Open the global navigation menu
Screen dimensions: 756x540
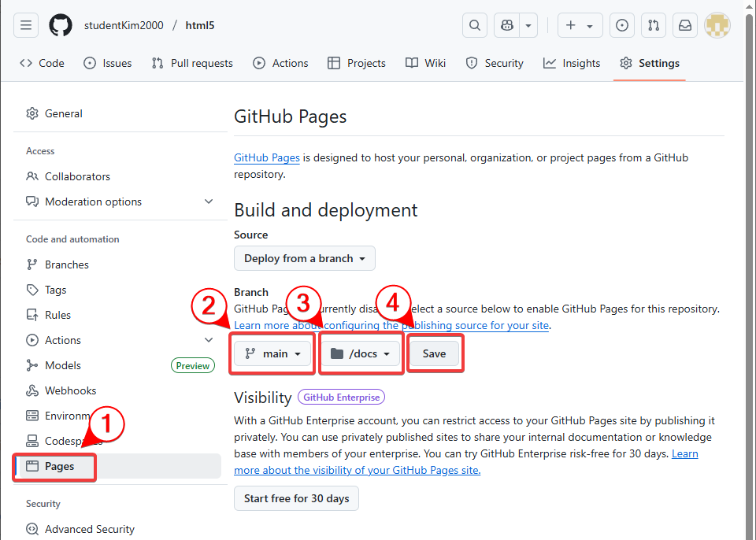pos(25,25)
